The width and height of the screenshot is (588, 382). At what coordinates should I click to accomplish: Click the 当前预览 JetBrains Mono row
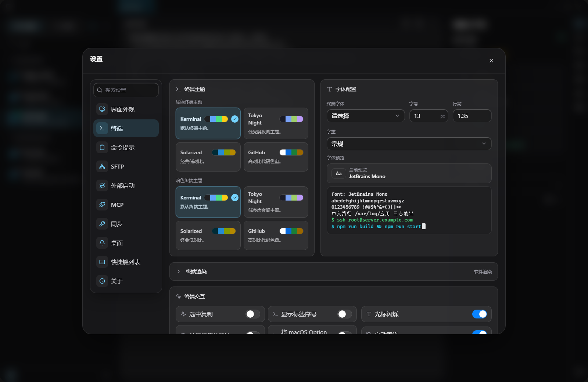point(409,173)
